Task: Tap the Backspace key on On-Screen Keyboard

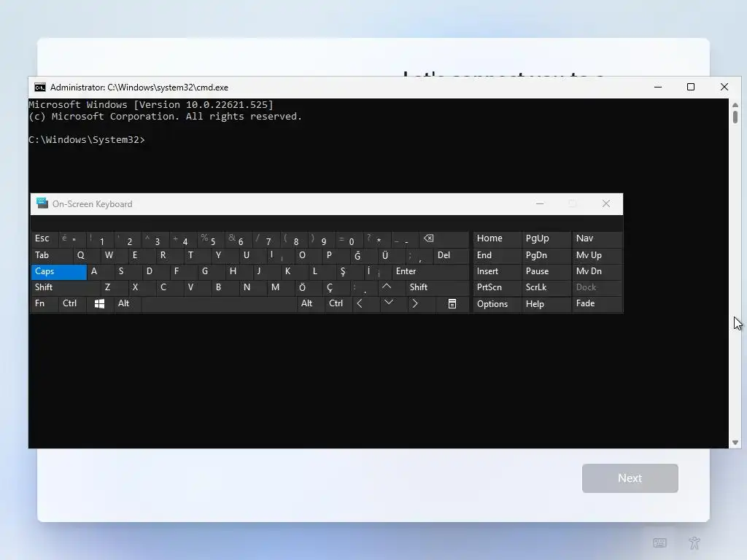Action: point(444,239)
